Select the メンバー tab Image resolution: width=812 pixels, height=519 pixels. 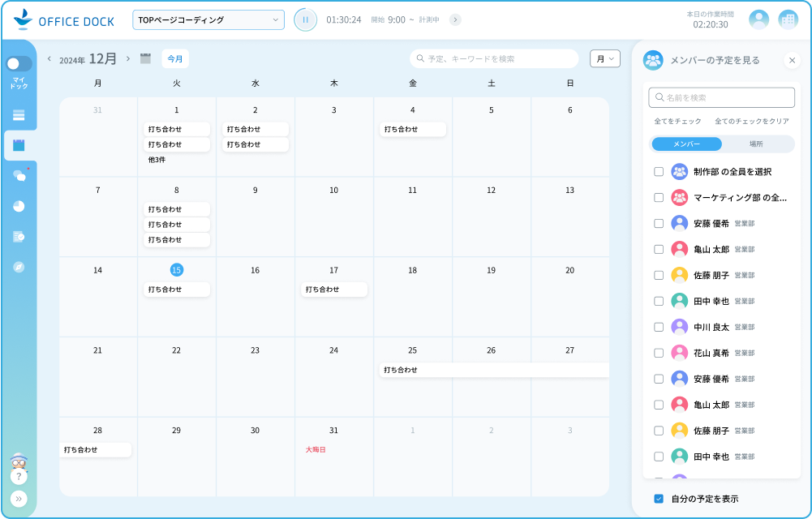pos(686,144)
